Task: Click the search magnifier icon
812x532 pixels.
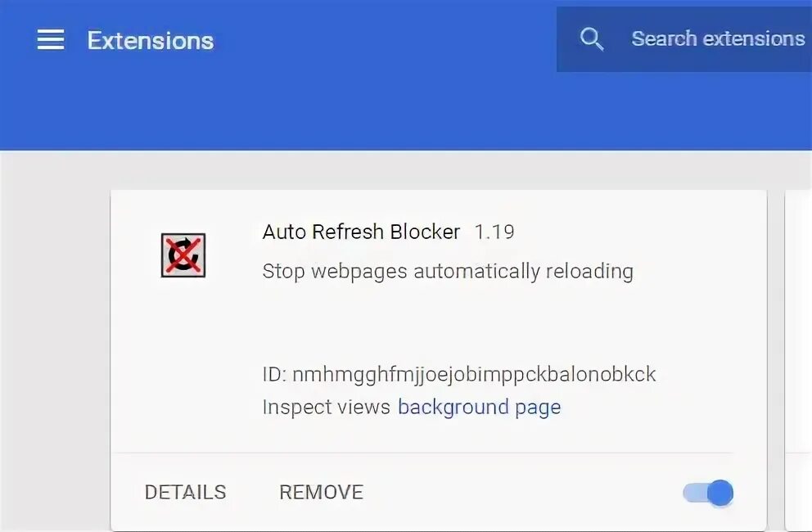Action: [591, 38]
